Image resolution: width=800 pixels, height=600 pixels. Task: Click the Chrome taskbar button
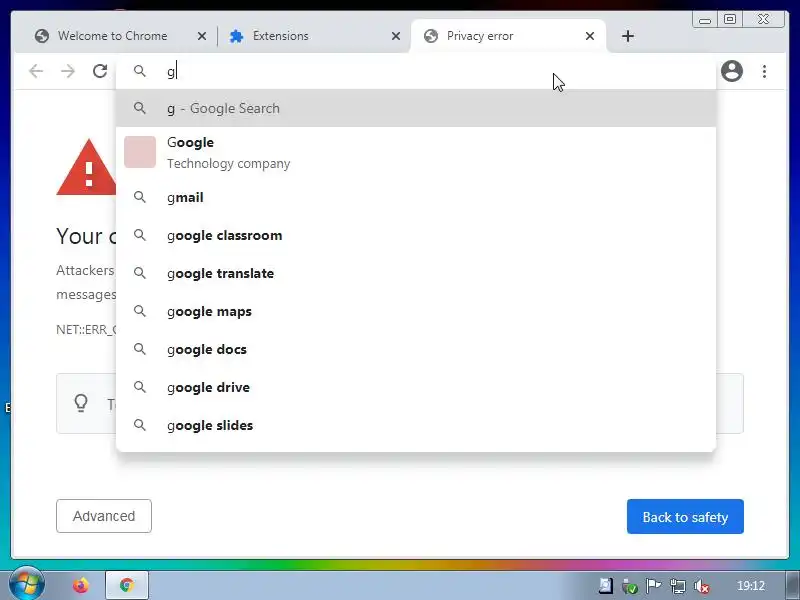[127, 585]
